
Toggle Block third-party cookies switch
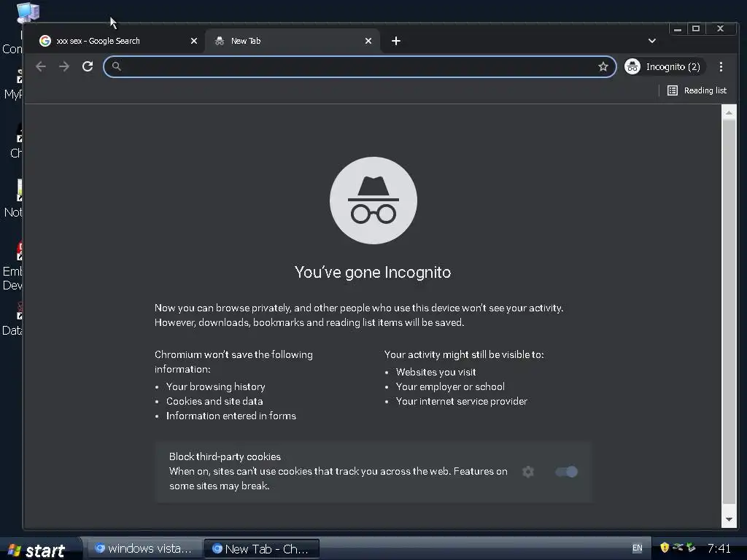tap(566, 472)
